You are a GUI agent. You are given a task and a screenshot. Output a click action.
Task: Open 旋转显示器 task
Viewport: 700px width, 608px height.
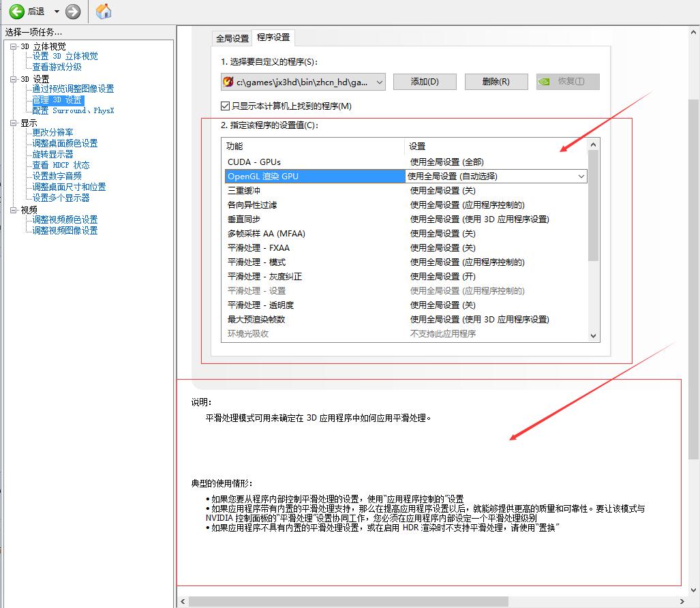pyautogui.click(x=52, y=155)
